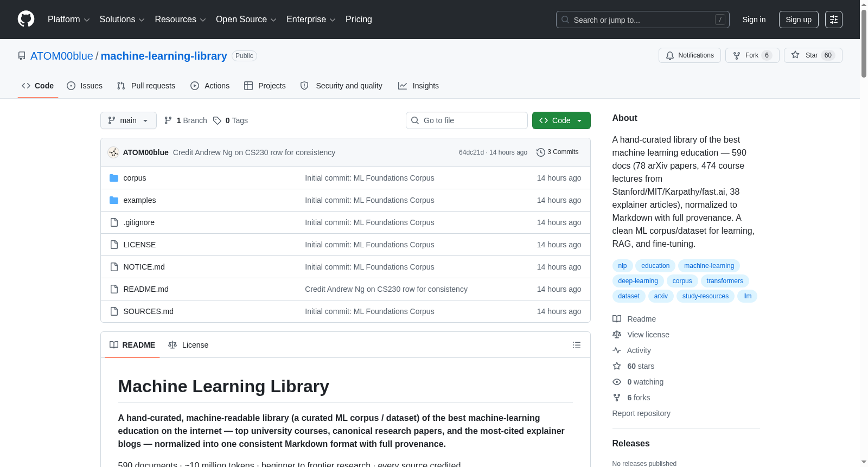Click the bell icon on Notifications button

point(670,55)
